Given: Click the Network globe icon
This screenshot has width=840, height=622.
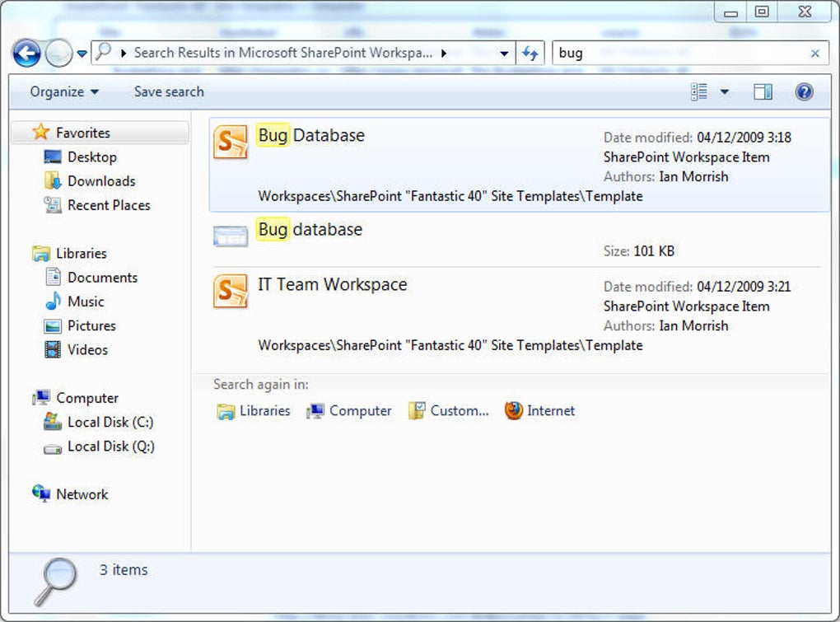Looking at the screenshot, I should tap(41, 493).
